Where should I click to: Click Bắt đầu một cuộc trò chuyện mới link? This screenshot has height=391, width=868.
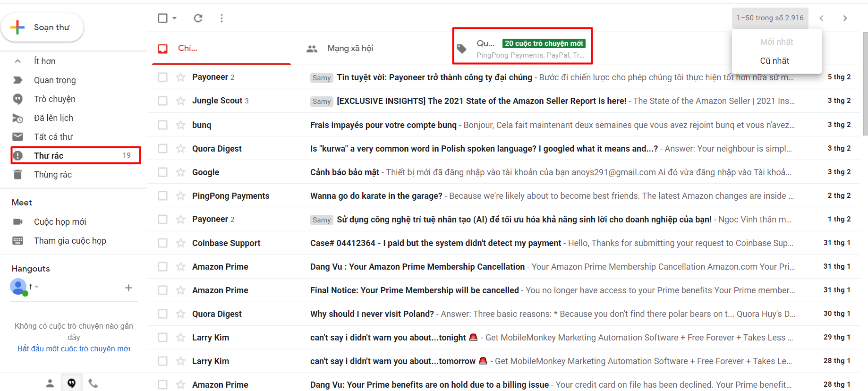click(74, 348)
